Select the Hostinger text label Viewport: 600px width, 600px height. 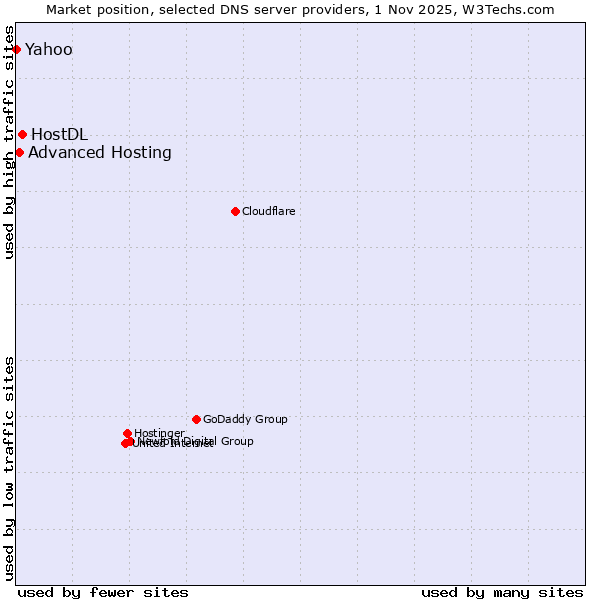(159, 433)
